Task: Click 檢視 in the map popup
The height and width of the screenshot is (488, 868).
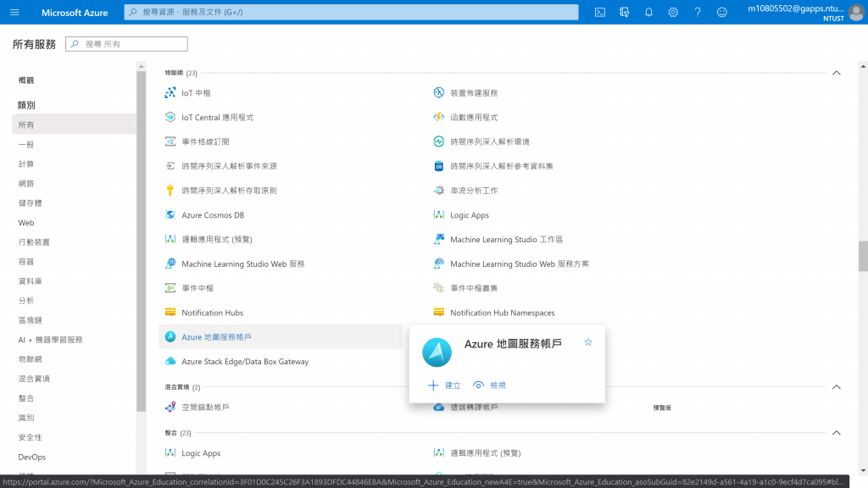Action: (489, 385)
